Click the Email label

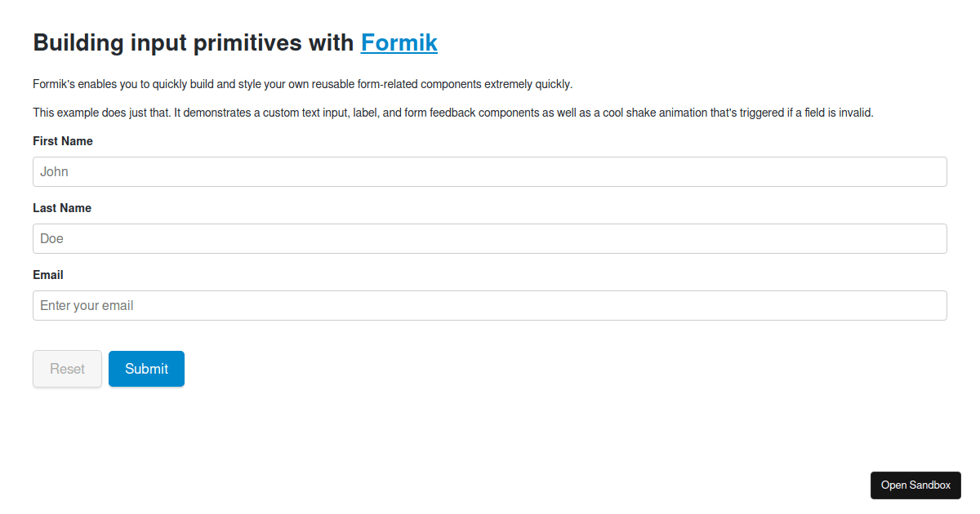click(x=47, y=274)
